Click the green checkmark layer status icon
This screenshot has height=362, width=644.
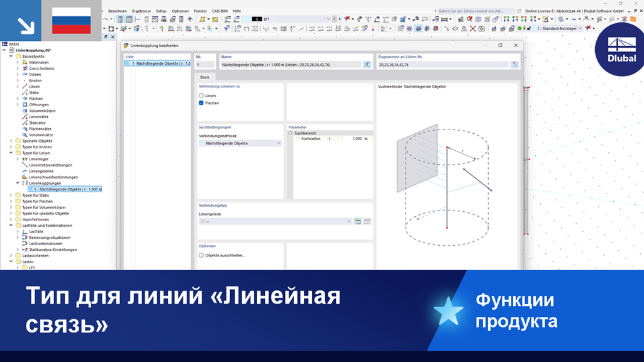519,28
